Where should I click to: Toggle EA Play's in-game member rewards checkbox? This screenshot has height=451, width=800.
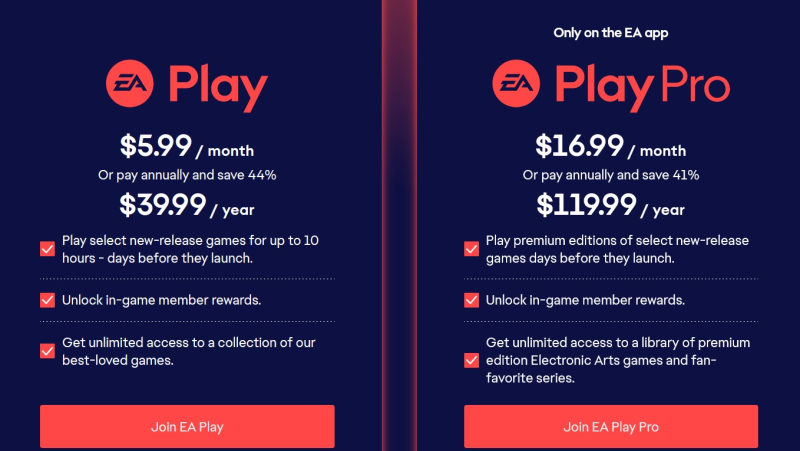pyautogui.click(x=48, y=300)
